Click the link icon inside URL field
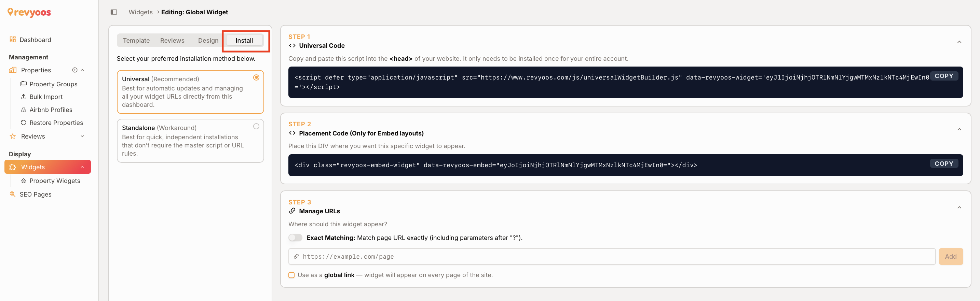Image resolution: width=980 pixels, height=301 pixels. point(296,257)
